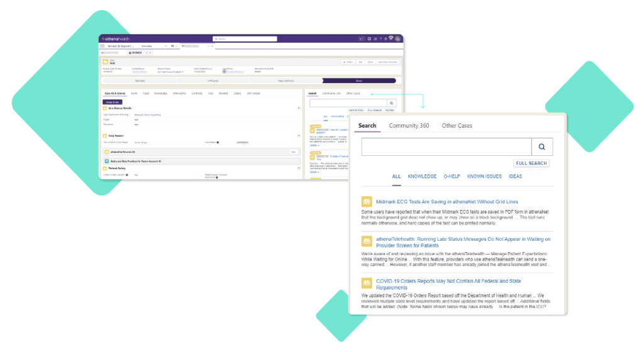Click the Midmark ECG article's yellow knowledge icon
This screenshot has width=644, height=352.
click(x=367, y=202)
